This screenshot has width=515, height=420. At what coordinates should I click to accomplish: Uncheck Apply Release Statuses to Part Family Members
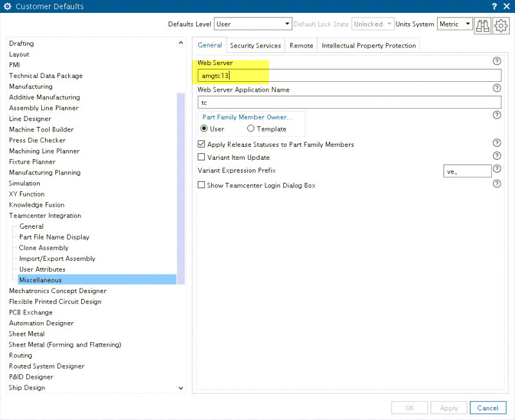(201, 144)
